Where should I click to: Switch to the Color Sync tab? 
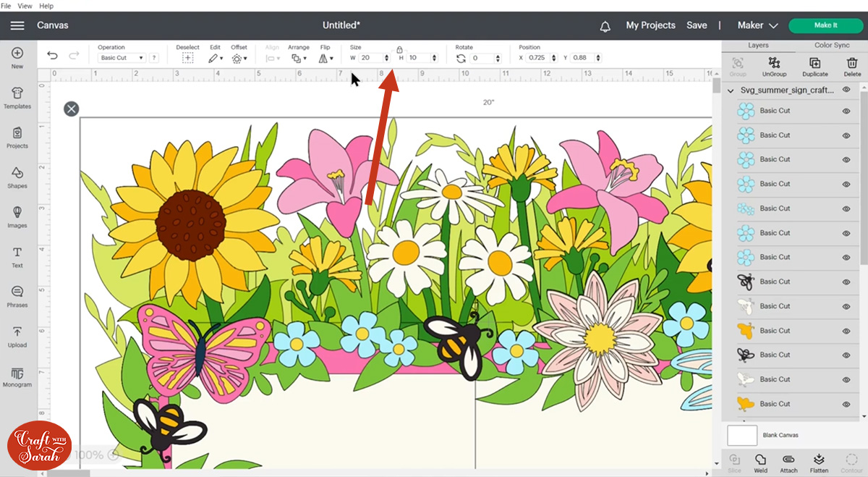(831, 45)
